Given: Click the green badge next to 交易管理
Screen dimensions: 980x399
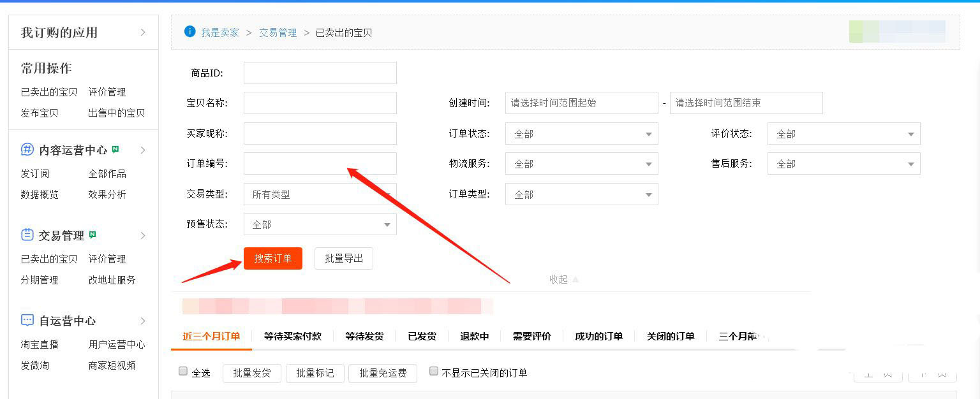Looking at the screenshot, I should (x=93, y=235).
